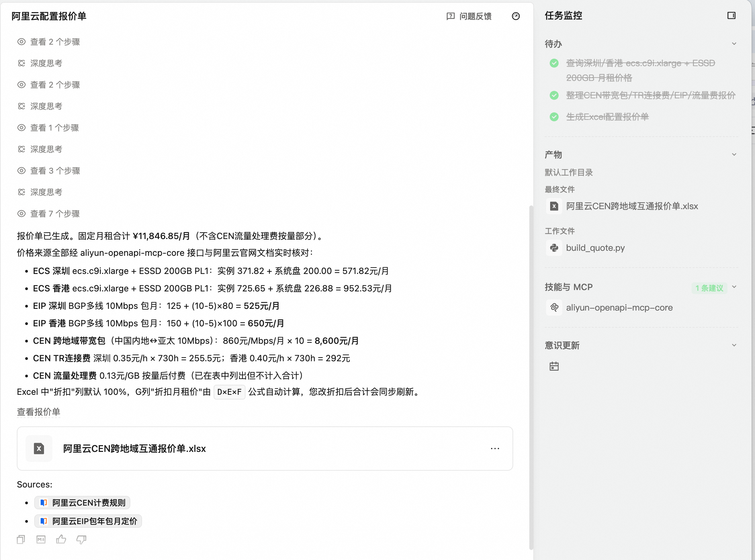The image size is (755, 560).
Task: Click the third 深度思考 row
Action: coord(40,149)
